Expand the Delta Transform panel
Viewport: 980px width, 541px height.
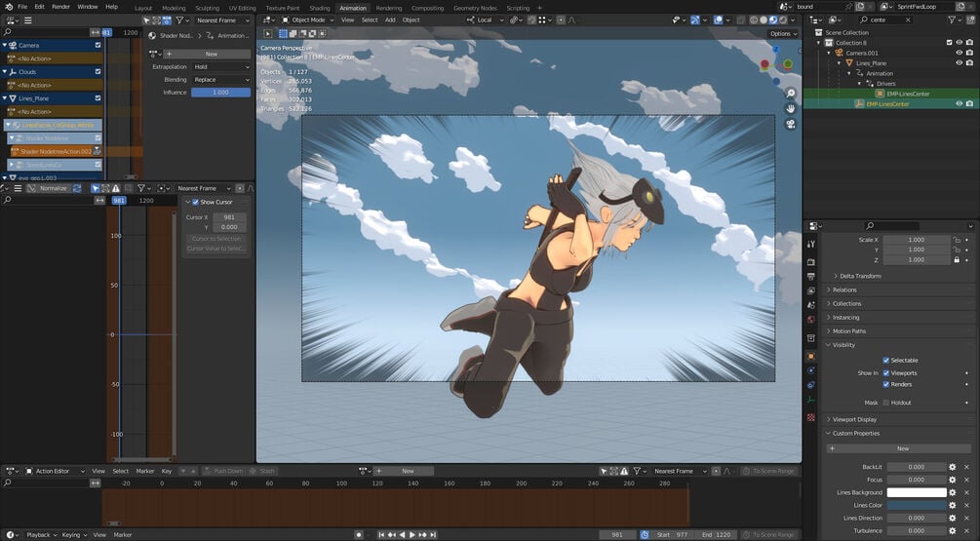click(x=860, y=276)
